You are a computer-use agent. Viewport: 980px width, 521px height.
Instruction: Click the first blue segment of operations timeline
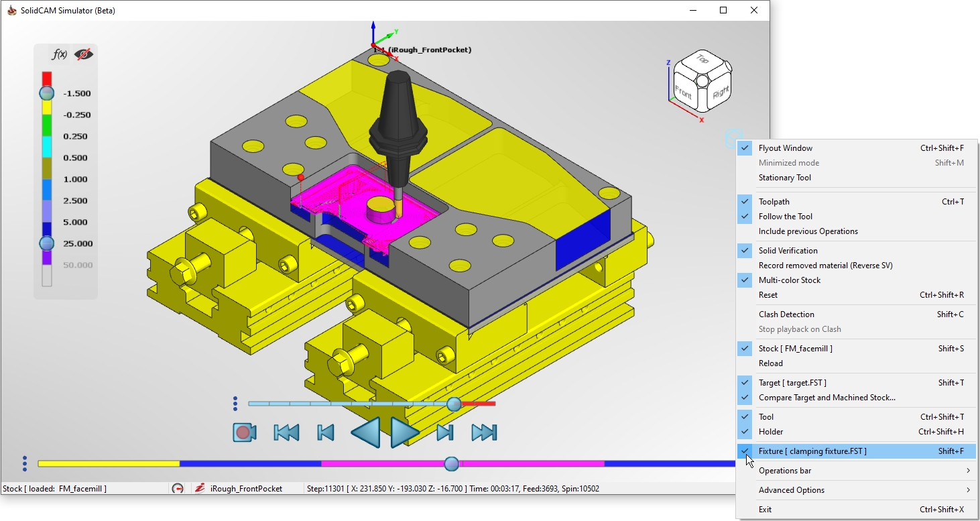250,463
